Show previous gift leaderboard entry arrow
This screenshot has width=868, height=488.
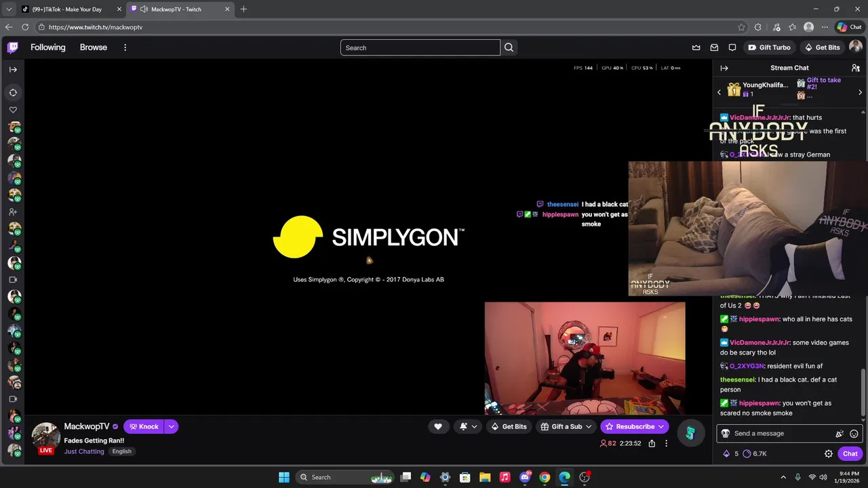coord(719,92)
